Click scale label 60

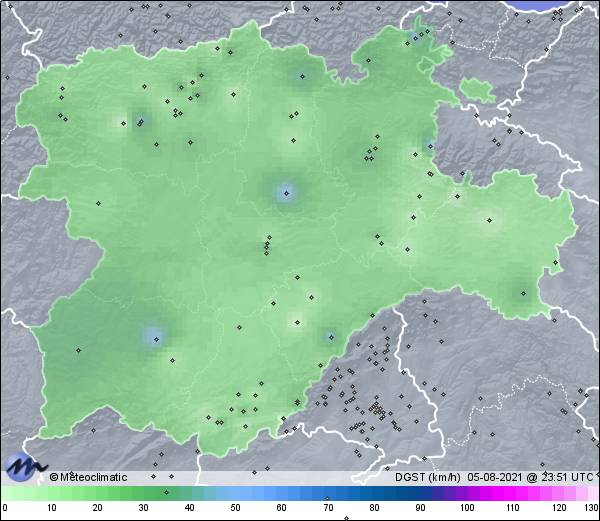pos(282,508)
